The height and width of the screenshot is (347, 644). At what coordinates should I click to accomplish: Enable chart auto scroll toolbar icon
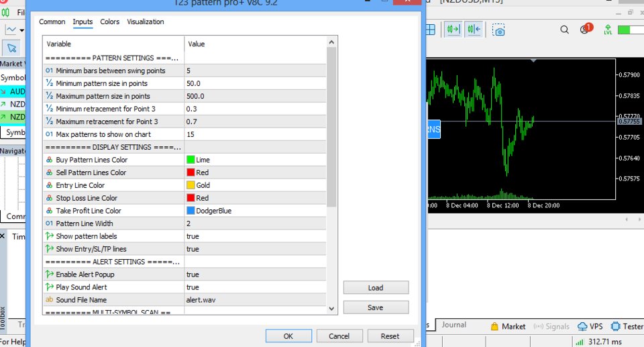pos(453,29)
